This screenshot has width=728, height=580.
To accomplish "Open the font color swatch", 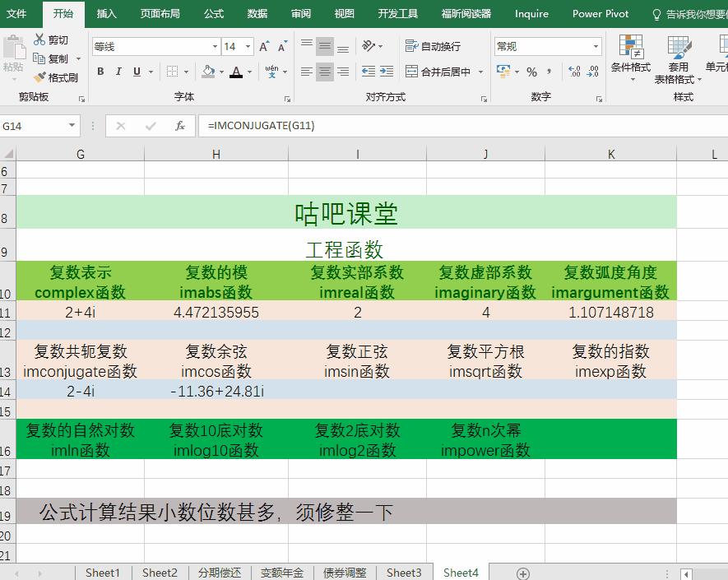I will pyautogui.click(x=236, y=72).
